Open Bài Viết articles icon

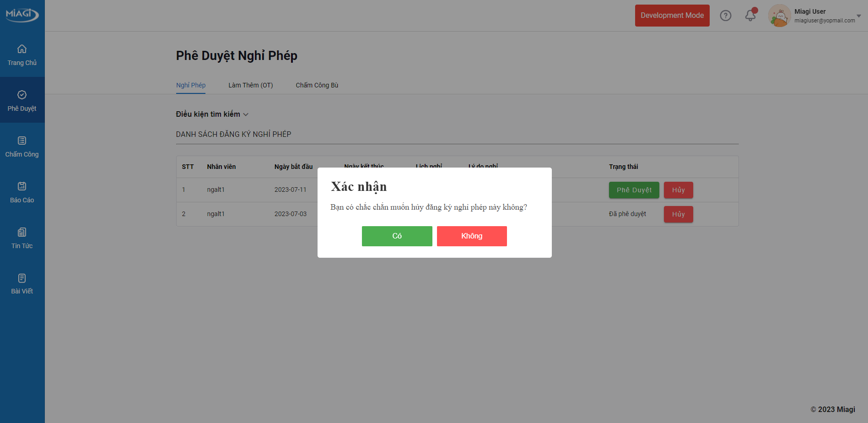pos(22,278)
